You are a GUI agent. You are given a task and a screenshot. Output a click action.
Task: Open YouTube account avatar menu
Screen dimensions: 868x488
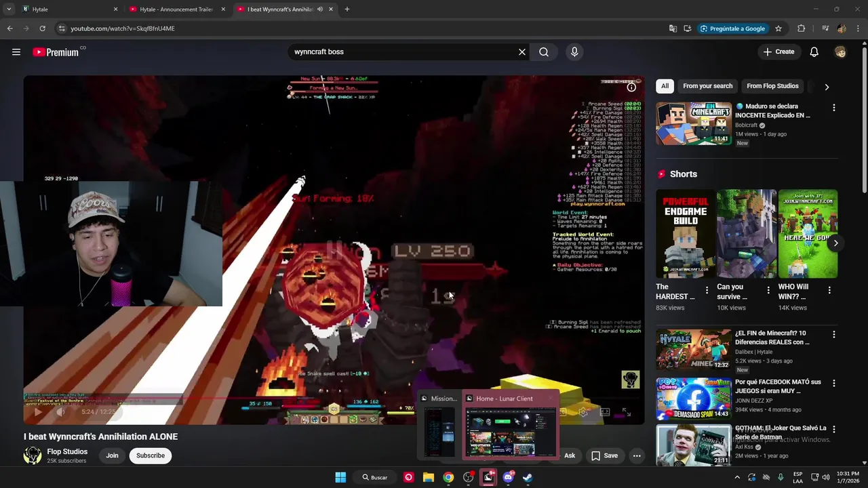click(840, 52)
